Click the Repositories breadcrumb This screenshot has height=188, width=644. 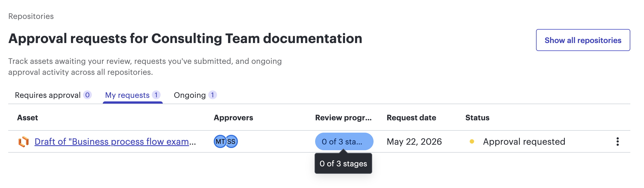pos(31,16)
